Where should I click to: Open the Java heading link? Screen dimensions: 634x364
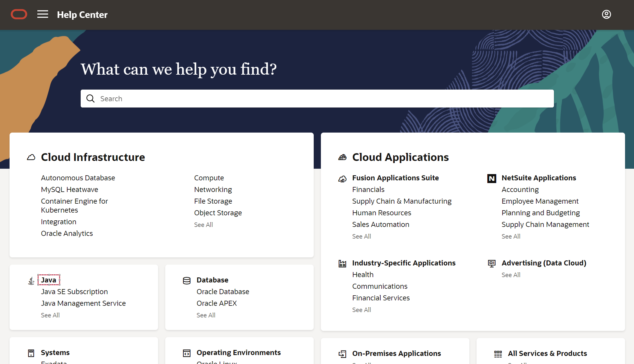(x=49, y=280)
